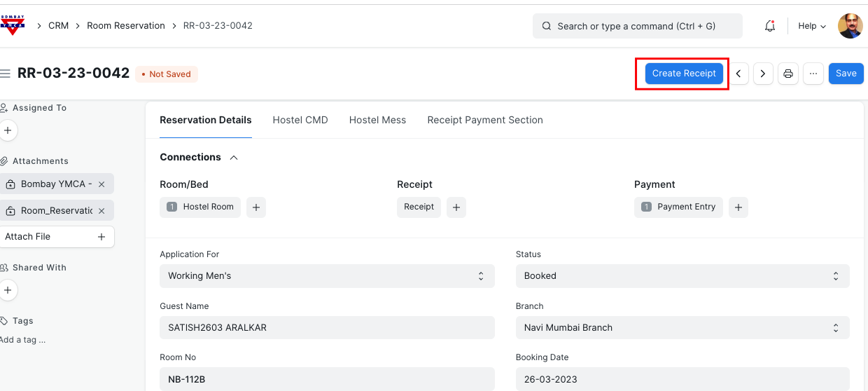Screen dimensions: 868x391
Task: Click the Guest Name input field
Action: [327, 328]
